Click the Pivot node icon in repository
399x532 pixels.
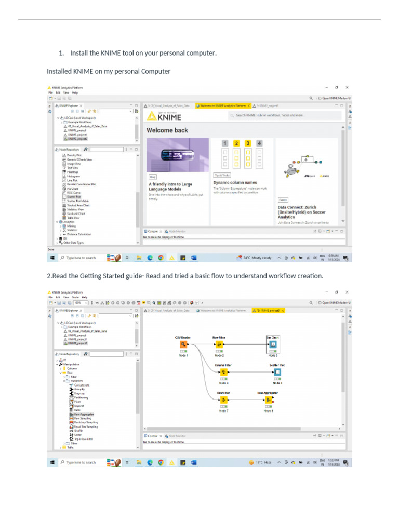[x=71, y=402]
